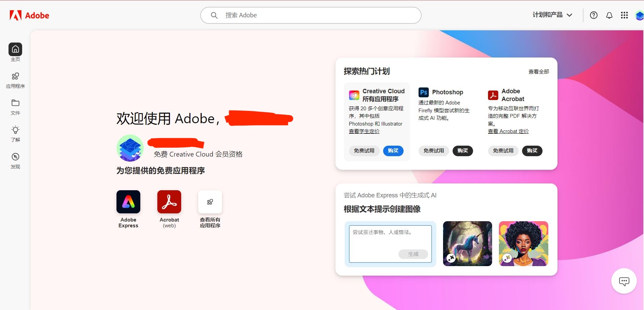Click the 免费 Creative Cloud 会员资格 text
644x310 pixels.
pyautogui.click(x=198, y=154)
